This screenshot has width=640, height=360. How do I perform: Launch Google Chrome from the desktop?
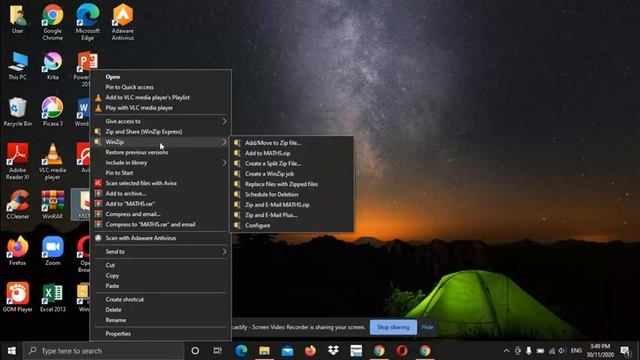(x=53, y=22)
